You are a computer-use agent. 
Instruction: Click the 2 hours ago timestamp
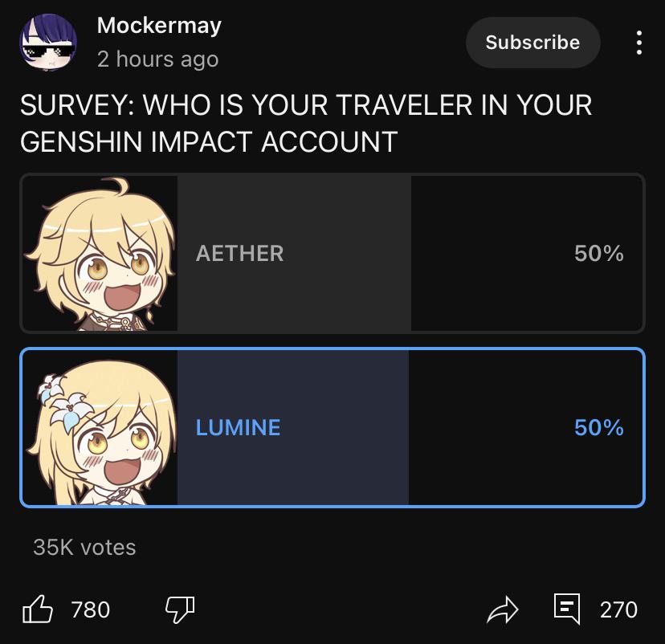coord(157,59)
